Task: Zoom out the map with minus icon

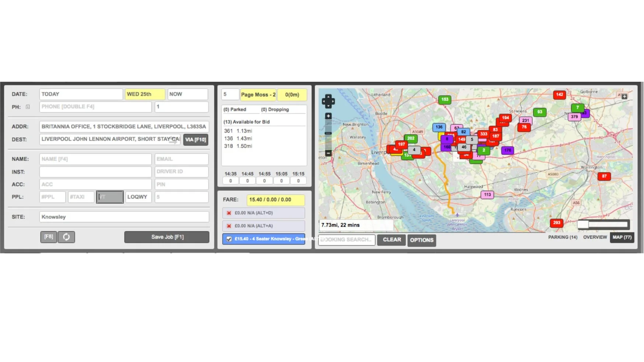Action: [328, 153]
